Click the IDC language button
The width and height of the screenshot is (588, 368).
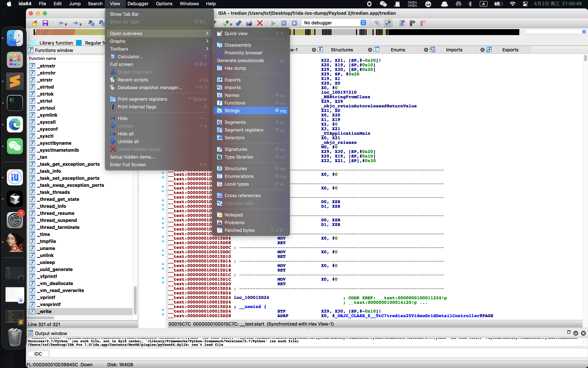(38, 354)
